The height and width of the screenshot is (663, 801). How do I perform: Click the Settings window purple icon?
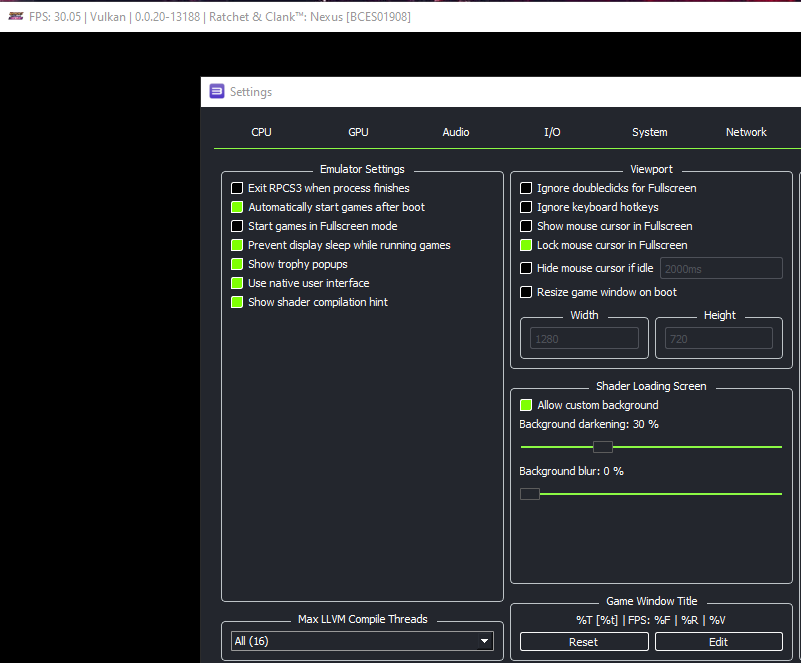tap(217, 91)
